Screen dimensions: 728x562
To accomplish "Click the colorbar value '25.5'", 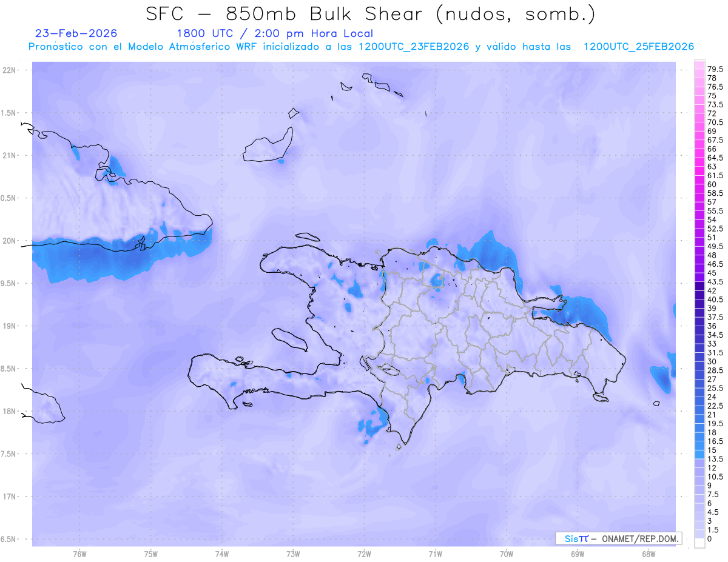I will tap(716, 388).
